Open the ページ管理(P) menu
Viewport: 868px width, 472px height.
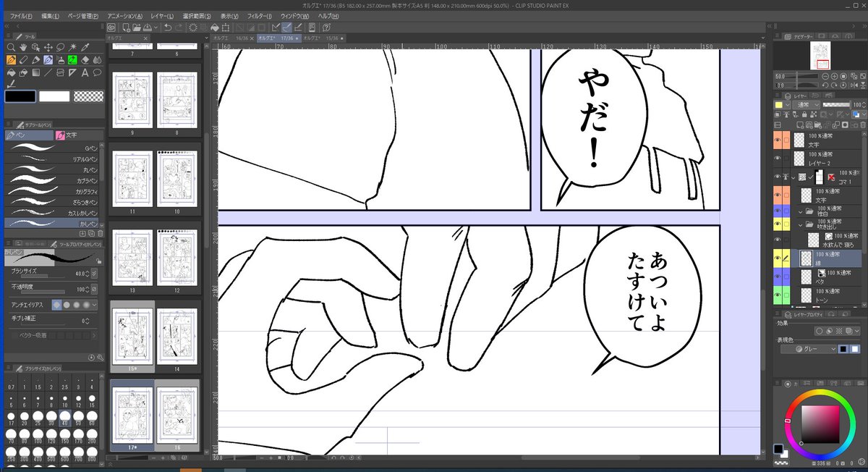(83, 15)
